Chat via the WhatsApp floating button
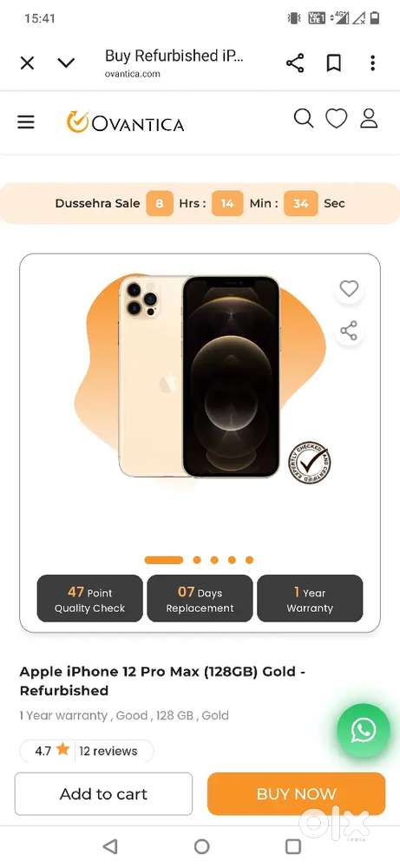This screenshot has width=400, height=868. click(x=364, y=730)
